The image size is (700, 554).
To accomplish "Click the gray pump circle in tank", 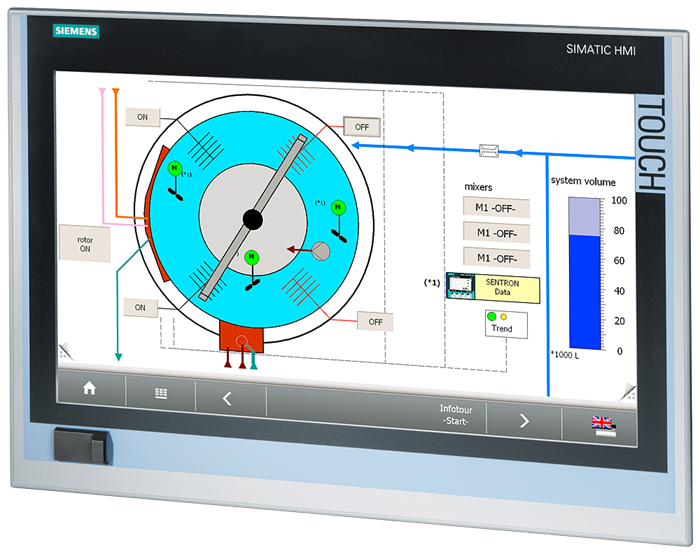I will point(322,251).
